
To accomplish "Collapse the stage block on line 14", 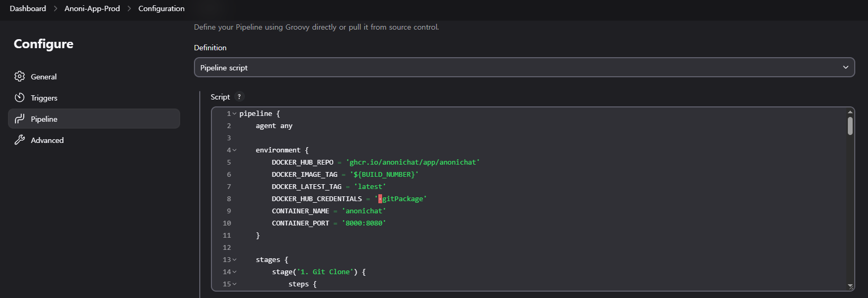I will click(234, 272).
